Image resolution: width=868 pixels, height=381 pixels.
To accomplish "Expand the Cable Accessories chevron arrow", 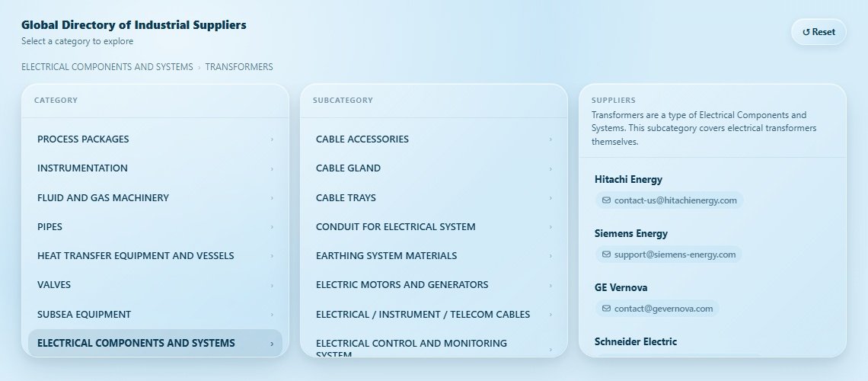I will pos(550,139).
